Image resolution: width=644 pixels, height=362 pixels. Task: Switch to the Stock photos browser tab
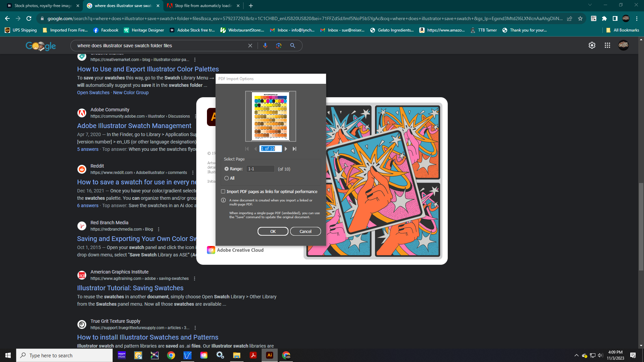(x=42, y=6)
